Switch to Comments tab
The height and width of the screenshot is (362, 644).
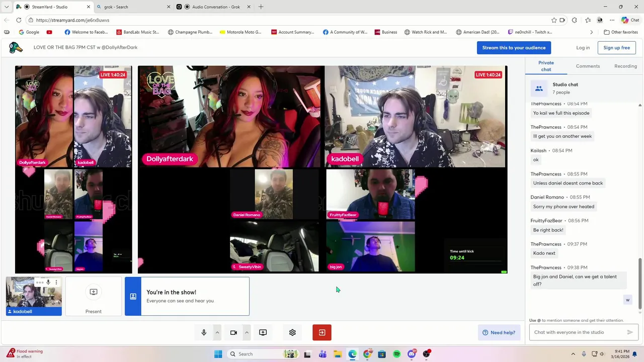[588, 66]
